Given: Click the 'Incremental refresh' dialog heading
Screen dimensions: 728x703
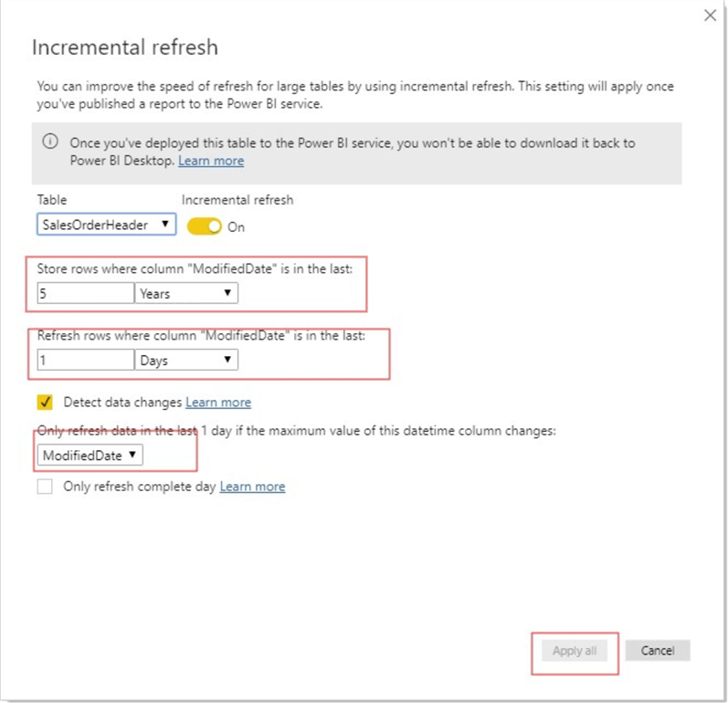Looking at the screenshot, I should [125, 47].
